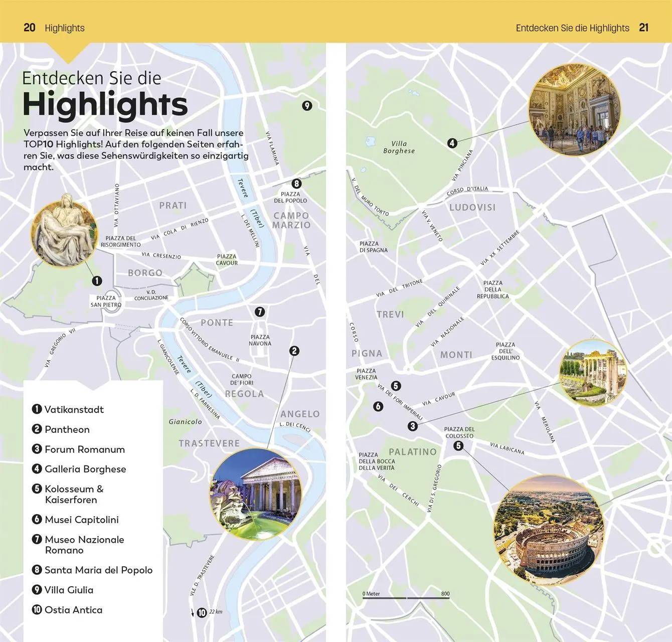Select Vatikanstadt in the legend list

pyautogui.click(x=74, y=409)
